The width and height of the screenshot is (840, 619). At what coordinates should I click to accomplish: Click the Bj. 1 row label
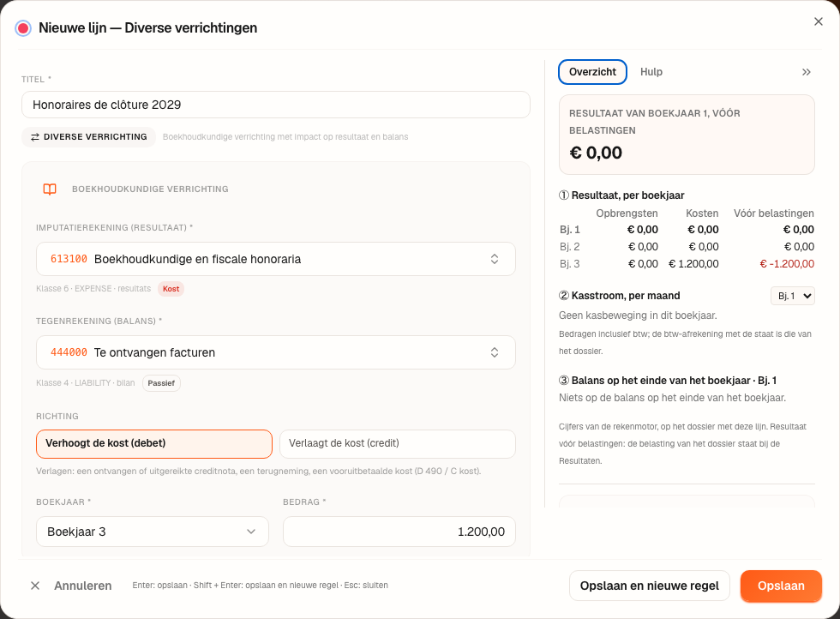(x=569, y=230)
